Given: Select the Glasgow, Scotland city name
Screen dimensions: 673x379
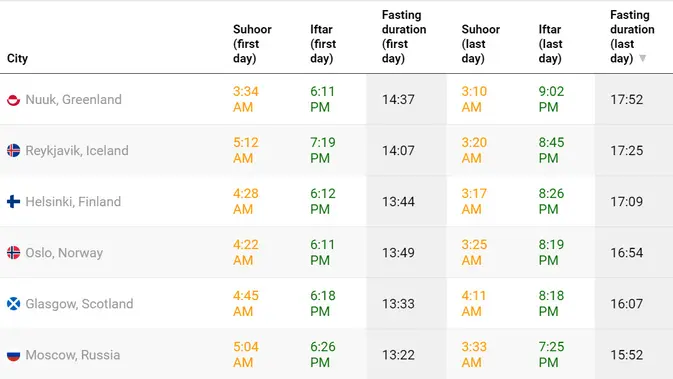Looking at the screenshot, I should click(79, 304).
